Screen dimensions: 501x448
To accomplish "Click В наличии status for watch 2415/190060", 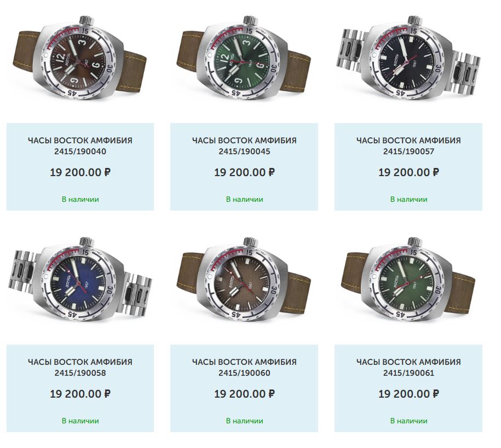I will 244,421.
